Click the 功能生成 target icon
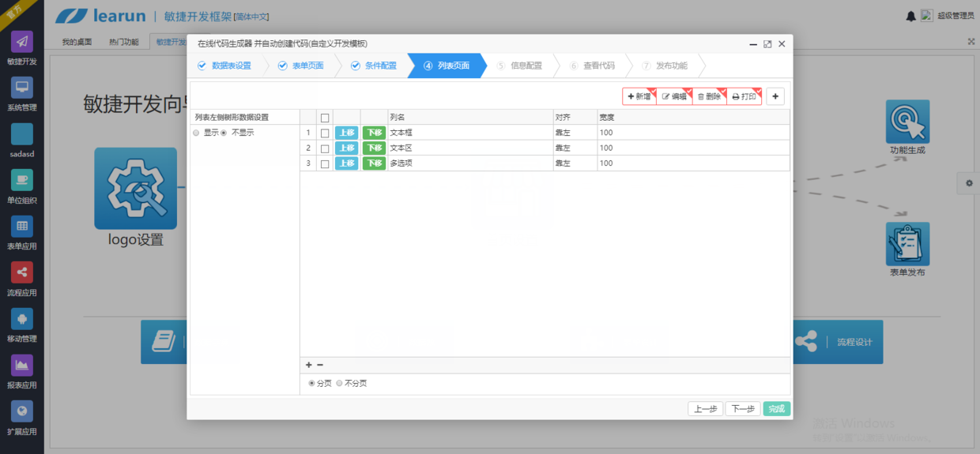Viewport: 980px width, 454px height. (907, 121)
